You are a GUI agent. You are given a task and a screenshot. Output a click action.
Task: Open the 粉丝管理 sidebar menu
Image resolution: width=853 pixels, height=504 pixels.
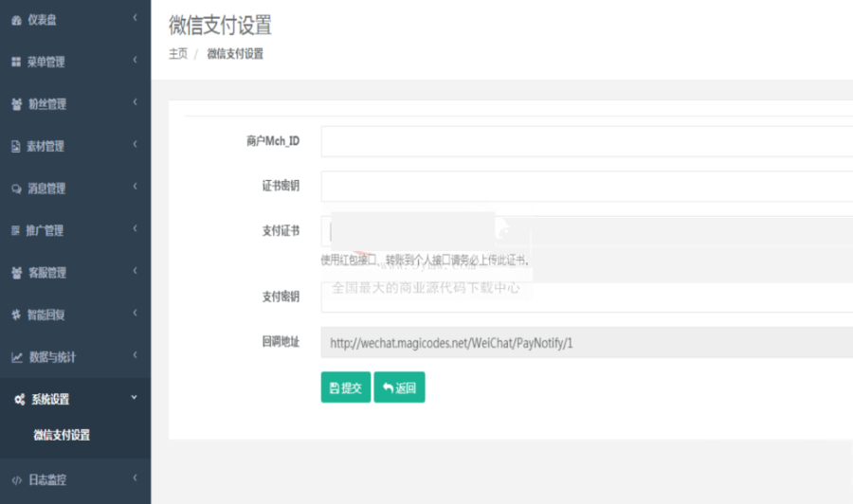coord(75,104)
